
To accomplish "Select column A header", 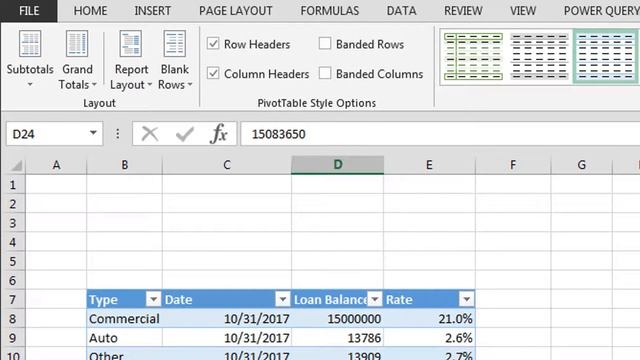I will (x=56, y=165).
